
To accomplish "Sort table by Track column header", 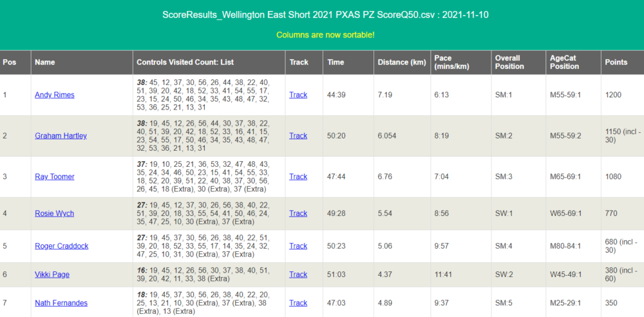I will (304, 62).
